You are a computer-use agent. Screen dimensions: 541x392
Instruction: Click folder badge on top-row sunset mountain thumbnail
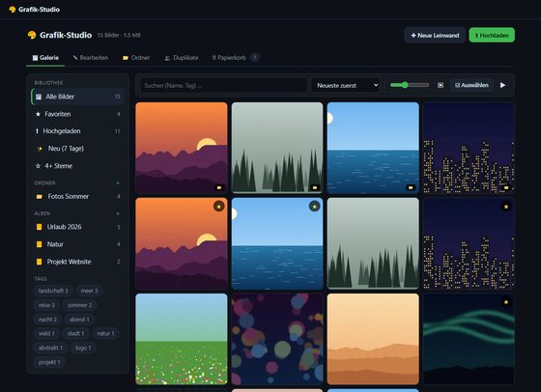[x=219, y=187]
